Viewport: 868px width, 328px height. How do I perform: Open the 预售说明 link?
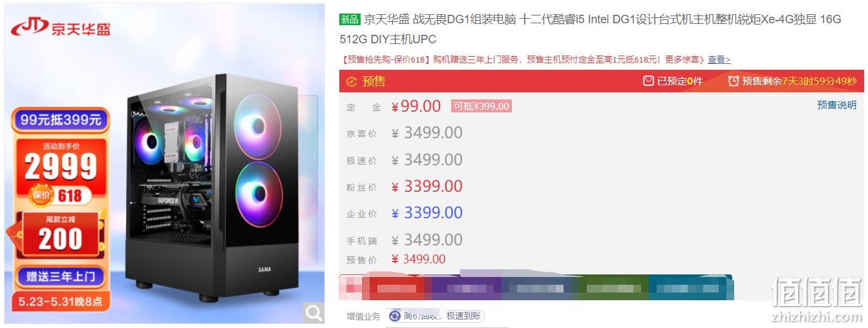tap(836, 105)
